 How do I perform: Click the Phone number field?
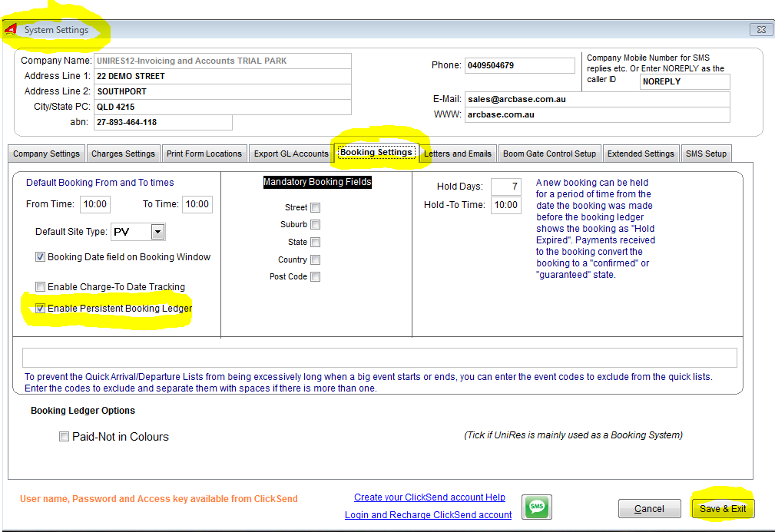(520, 65)
